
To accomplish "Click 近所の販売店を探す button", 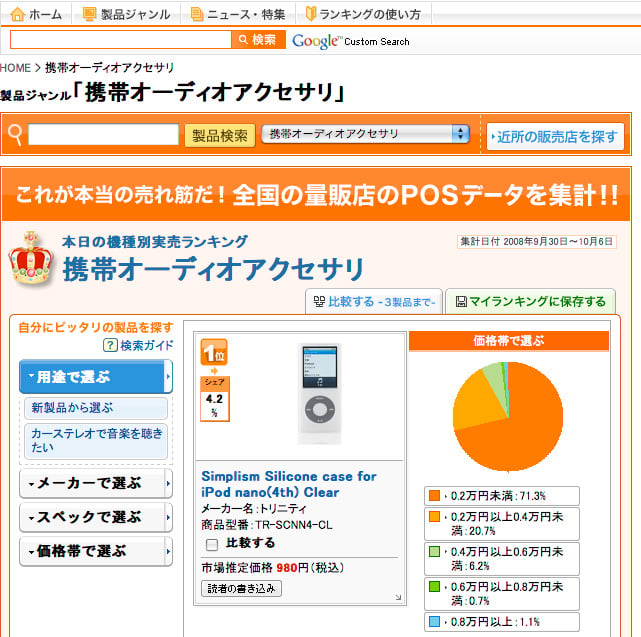I will [555, 137].
